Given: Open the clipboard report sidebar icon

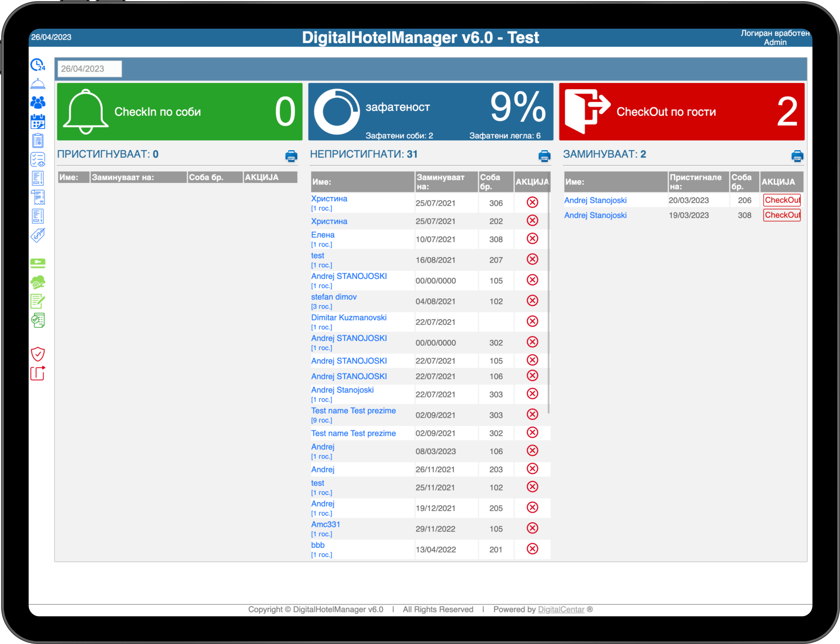Looking at the screenshot, I should click(x=37, y=141).
